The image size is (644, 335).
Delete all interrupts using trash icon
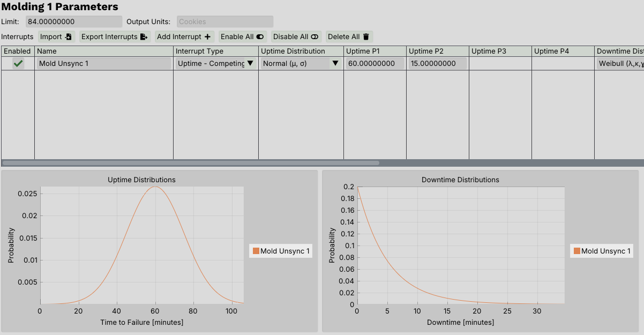click(366, 37)
